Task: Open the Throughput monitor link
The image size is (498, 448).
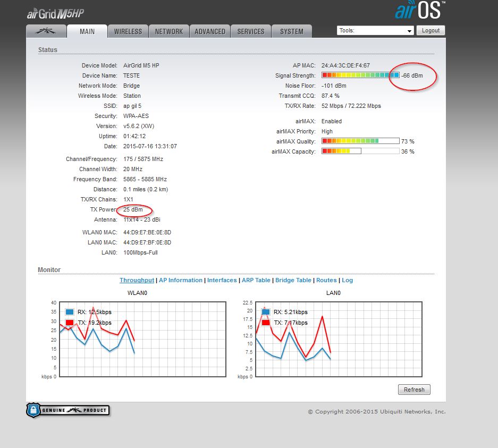Action: (137, 280)
